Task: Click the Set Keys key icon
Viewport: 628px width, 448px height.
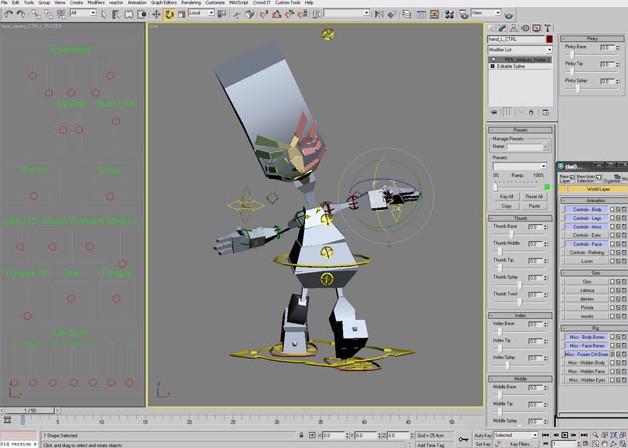Action: point(463,439)
